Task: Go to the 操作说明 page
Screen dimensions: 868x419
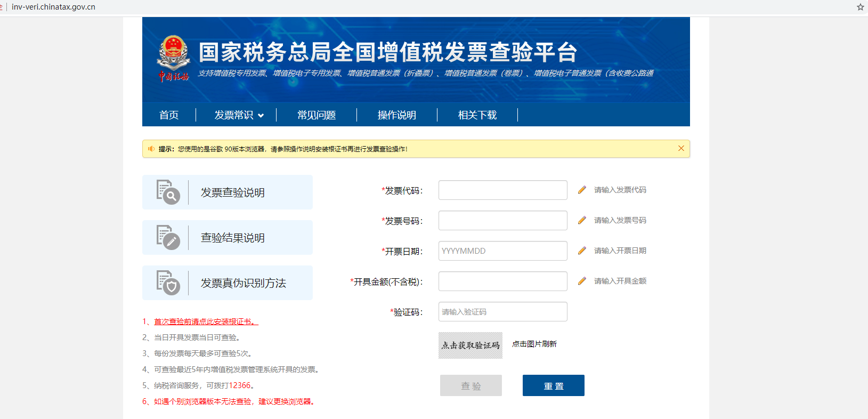Action: [397, 115]
